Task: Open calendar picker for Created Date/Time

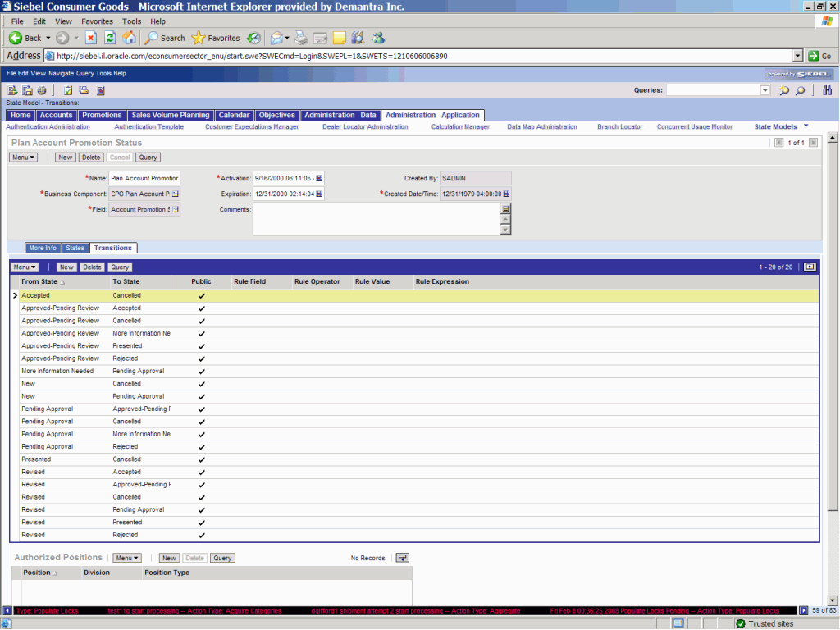Action: tap(506, 194)
